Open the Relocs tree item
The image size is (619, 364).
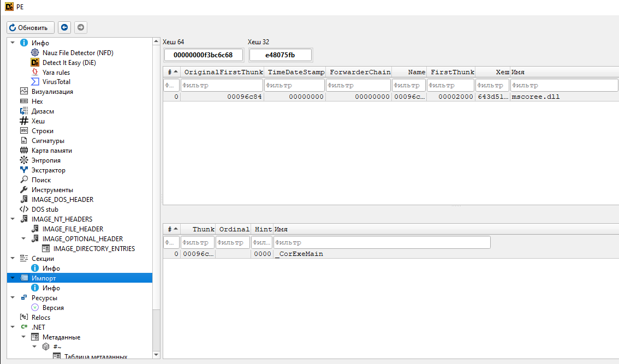coord(40,318)
